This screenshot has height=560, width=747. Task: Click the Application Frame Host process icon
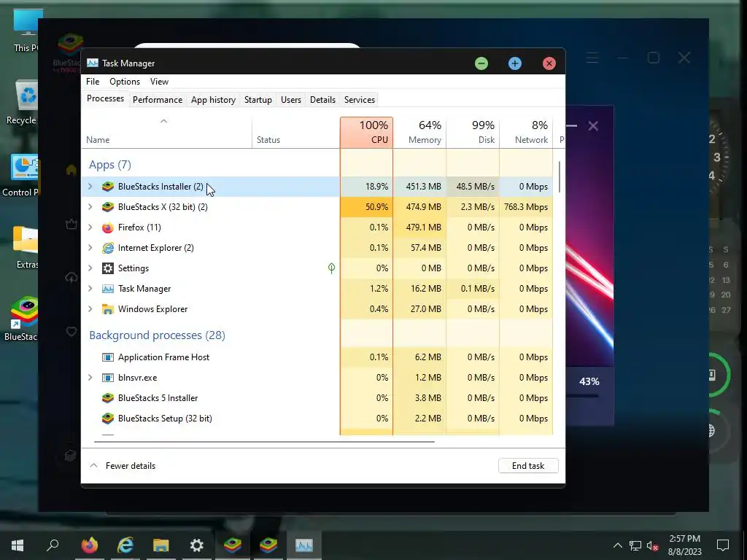(x=108, y=357)
